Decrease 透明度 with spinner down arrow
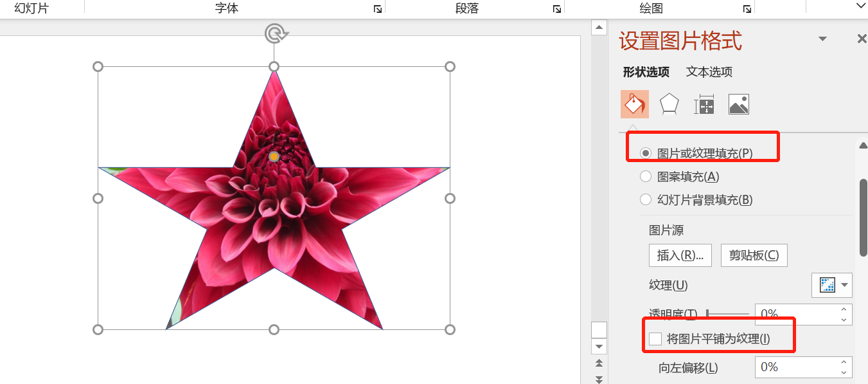This screenshot has height=384, width=868. [x=844, y=320]
